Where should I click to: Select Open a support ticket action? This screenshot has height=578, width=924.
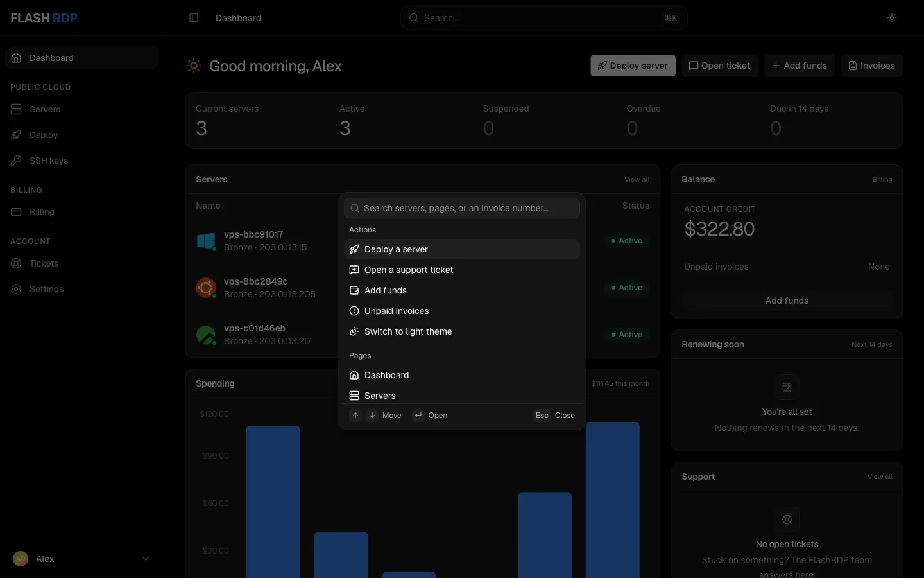[x=462, y=270]
